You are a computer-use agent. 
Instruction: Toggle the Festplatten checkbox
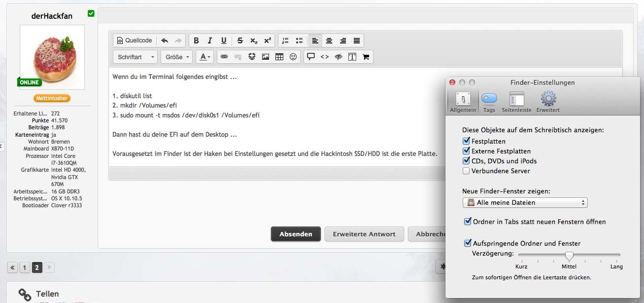tap(466, 141)
